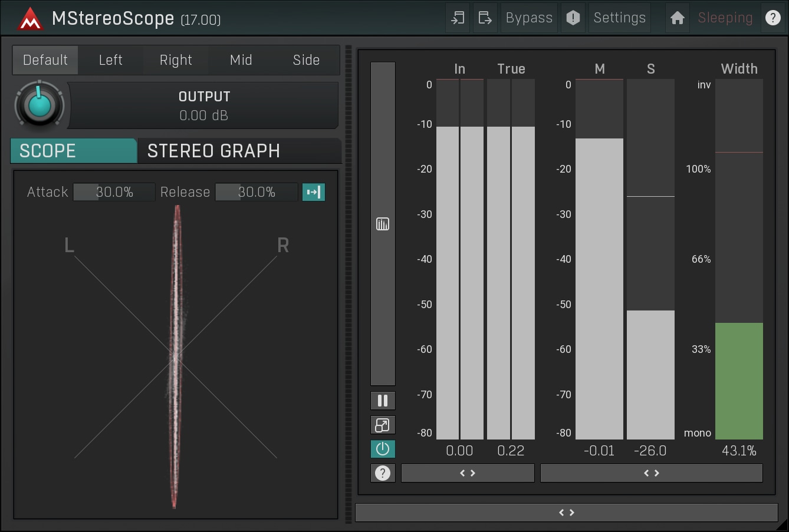Click the detach meters popup icon
This screenshot has width=789, height=532.
383,425
